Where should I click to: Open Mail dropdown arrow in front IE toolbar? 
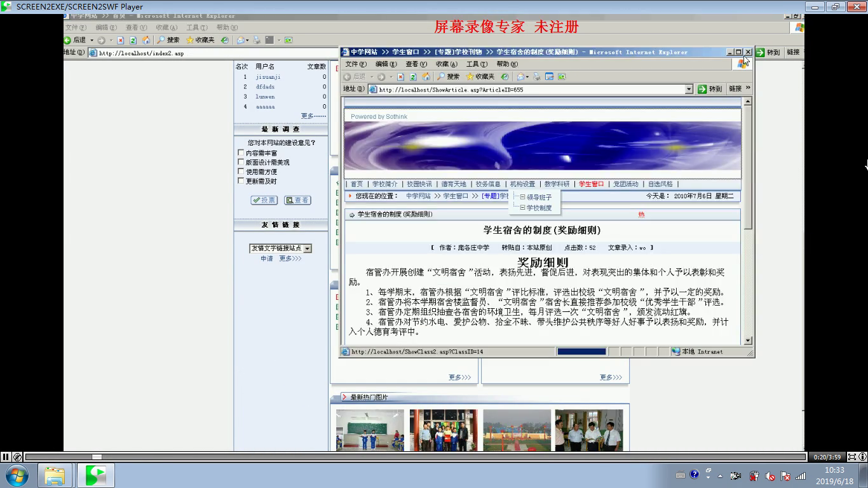(x=527, y=77)
